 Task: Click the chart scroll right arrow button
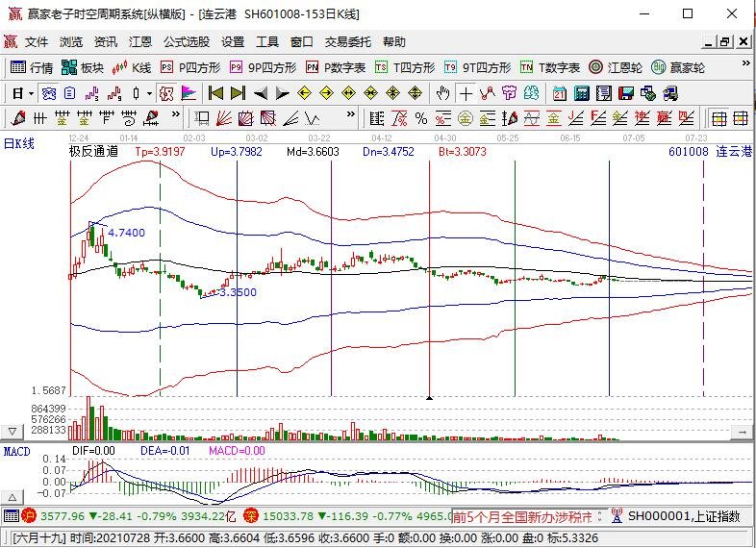pos(743,433)
